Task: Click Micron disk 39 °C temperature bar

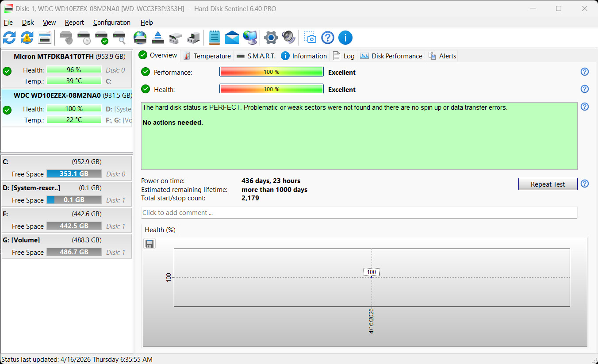Action: click(x=74, y=81)
